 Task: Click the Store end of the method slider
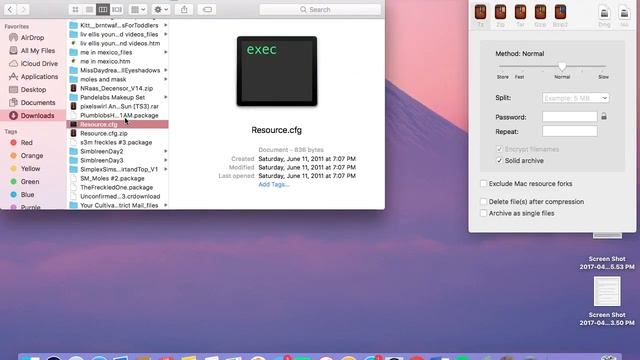(503, 77)
